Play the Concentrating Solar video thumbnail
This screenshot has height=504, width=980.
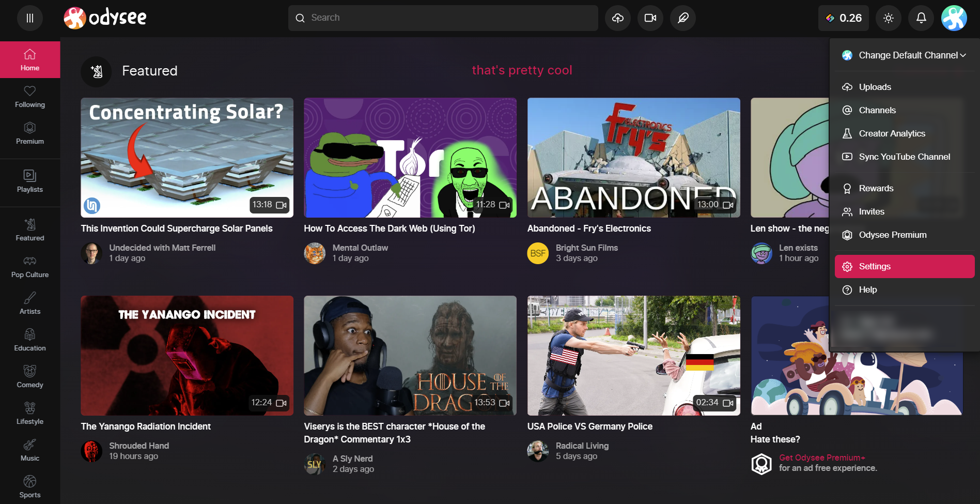click(187, 158)
